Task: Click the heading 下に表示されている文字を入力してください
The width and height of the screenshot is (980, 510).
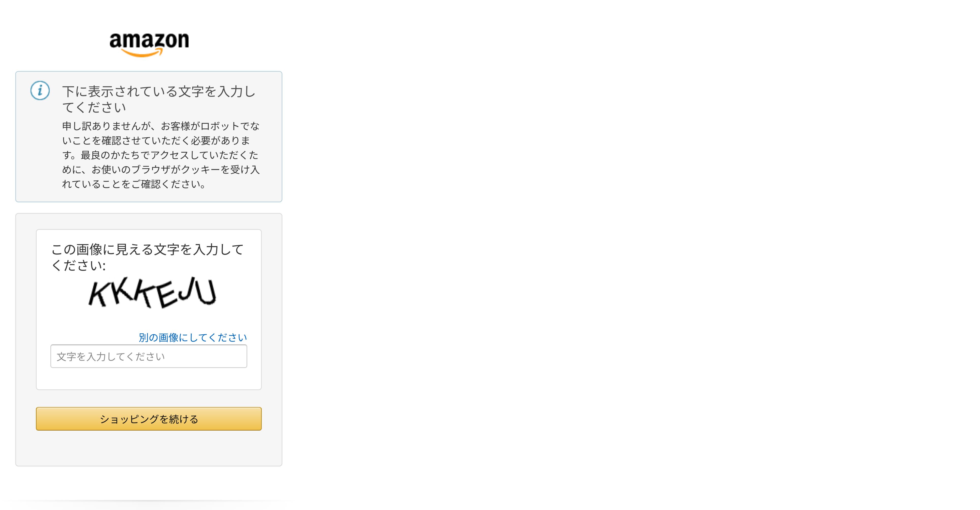Action: coord(159,99)
